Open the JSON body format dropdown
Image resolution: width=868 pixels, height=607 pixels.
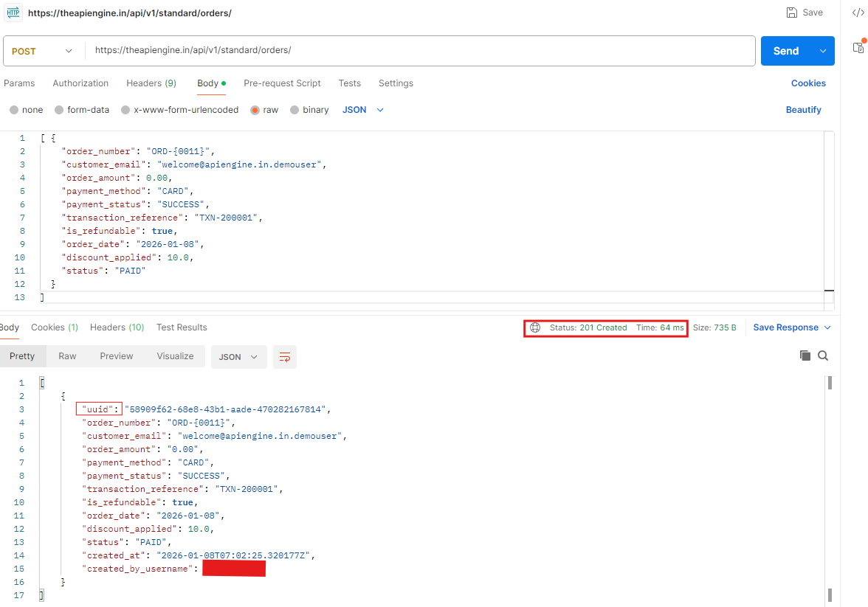[363, 110]
